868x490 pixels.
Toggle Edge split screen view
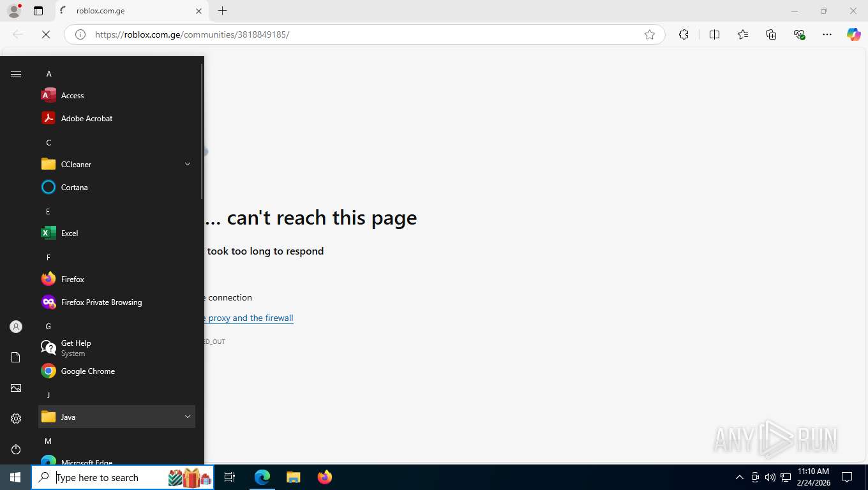pos(714,34)
